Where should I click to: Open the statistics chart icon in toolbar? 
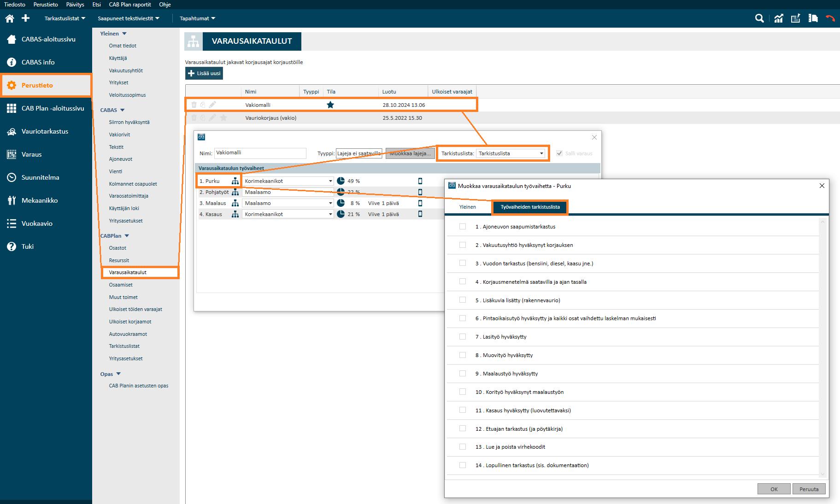click(x=779, y=18)
